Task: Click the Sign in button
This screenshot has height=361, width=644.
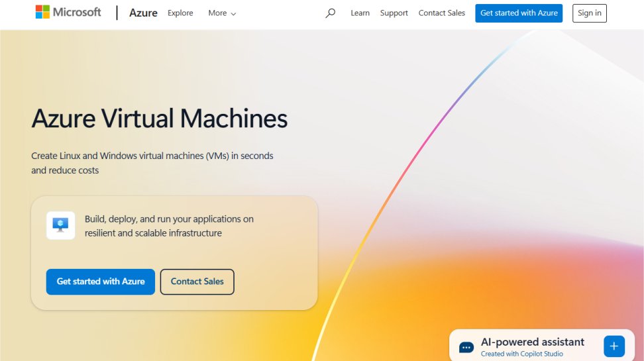Action: click(x=590, y=13)
